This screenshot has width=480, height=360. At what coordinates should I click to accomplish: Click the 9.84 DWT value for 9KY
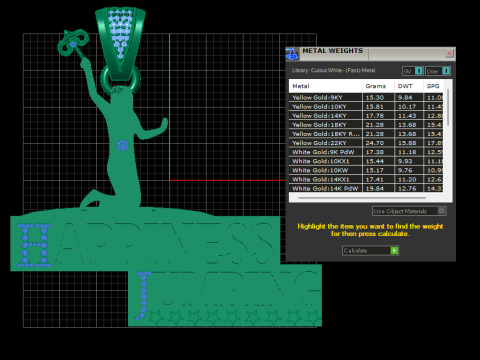(x=405, y=98)
